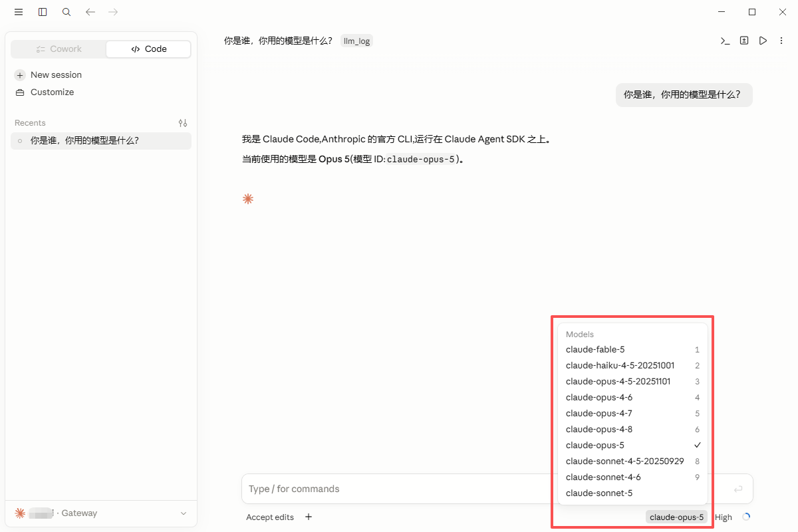Toggle the sidebar panel icon

coord(43,12)
